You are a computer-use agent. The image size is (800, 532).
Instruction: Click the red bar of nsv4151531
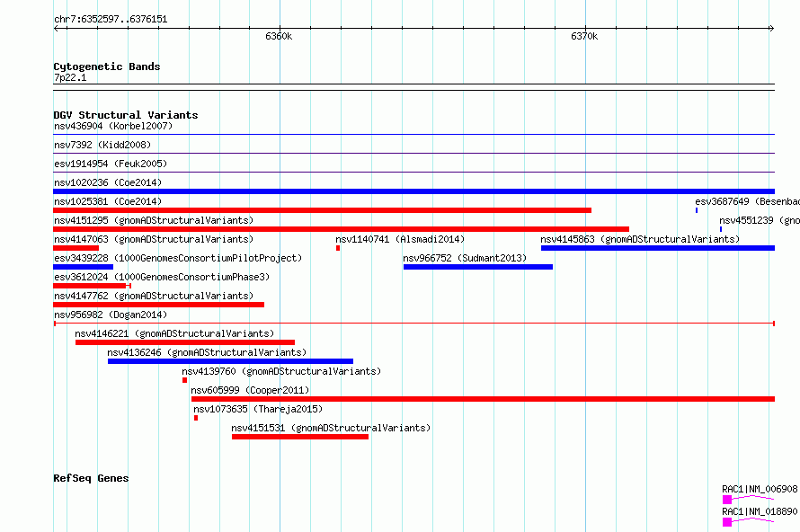pos(300,437)
